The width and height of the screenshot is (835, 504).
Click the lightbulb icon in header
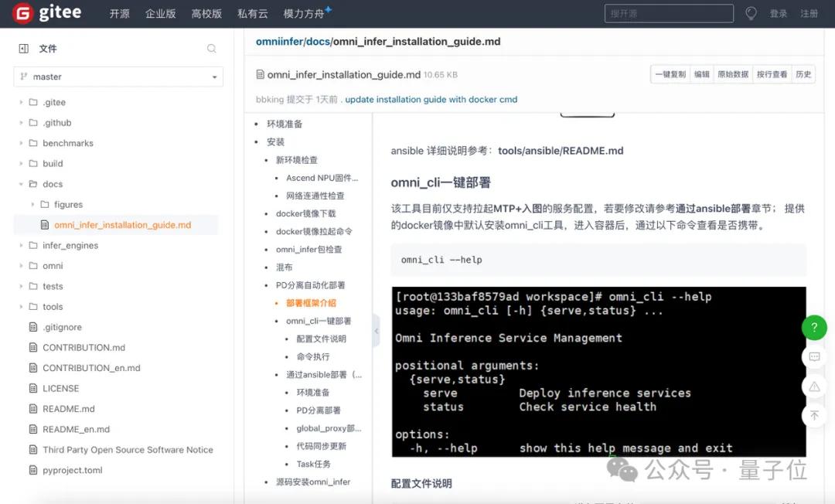tap(751, 14)
